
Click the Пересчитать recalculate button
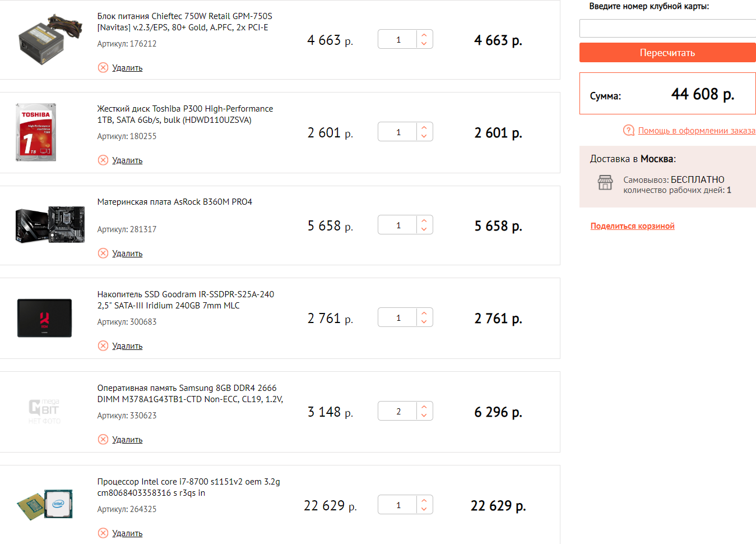click(x=667, y=53)
